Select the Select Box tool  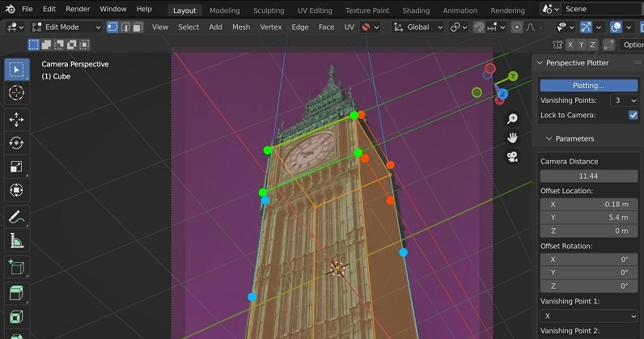(x=17, y=70)
